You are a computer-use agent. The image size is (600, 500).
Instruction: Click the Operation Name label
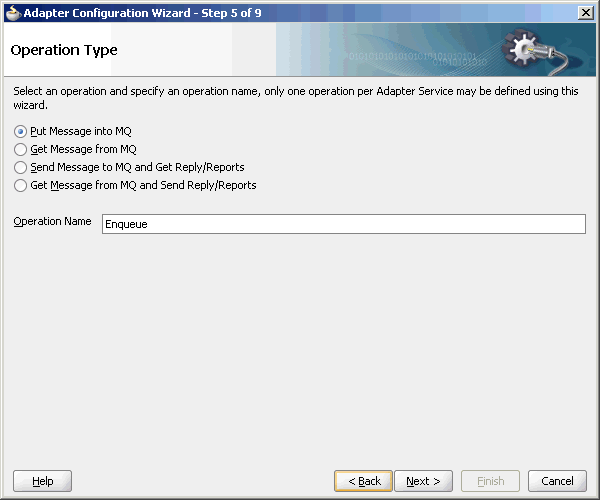pyautogui.click(x=52, y=221)
